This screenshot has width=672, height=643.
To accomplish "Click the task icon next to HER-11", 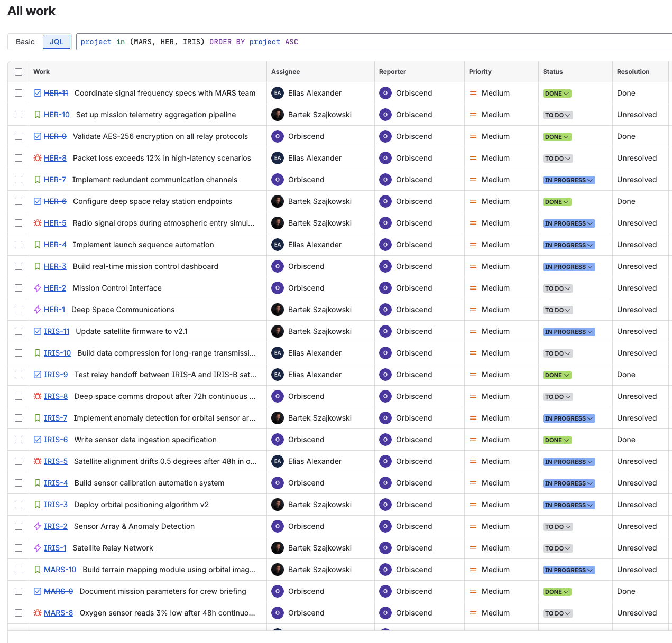I will 38,93.
